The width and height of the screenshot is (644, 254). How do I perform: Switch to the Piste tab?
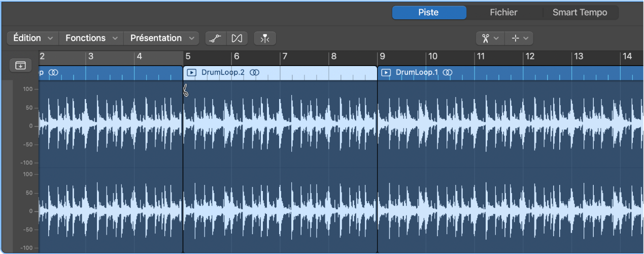click(429, 13)
